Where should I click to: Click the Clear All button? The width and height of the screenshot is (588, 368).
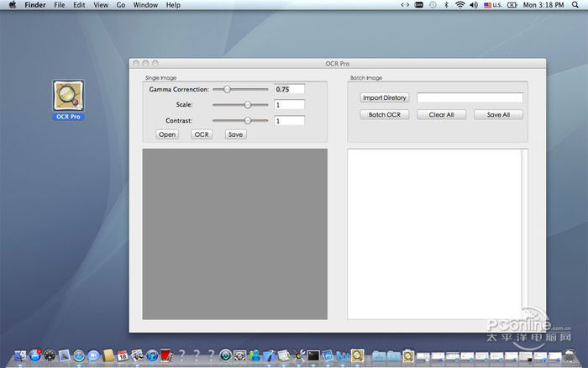(441, 114)
